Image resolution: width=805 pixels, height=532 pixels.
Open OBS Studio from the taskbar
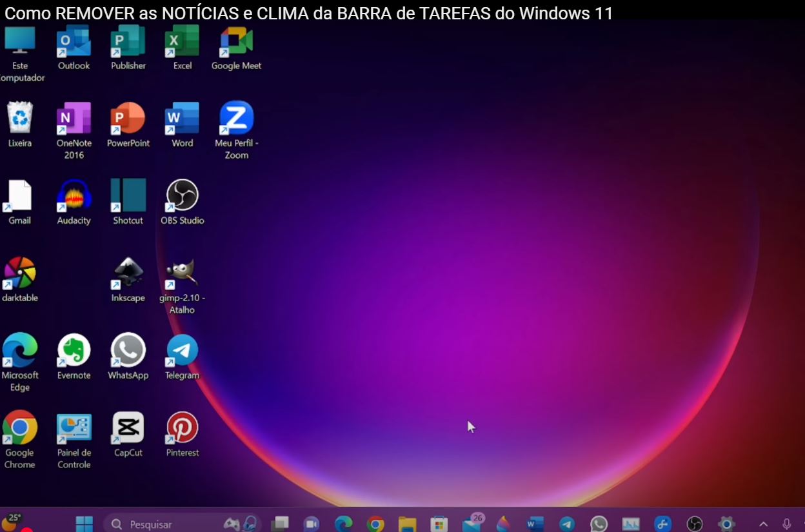click(695, 524)
